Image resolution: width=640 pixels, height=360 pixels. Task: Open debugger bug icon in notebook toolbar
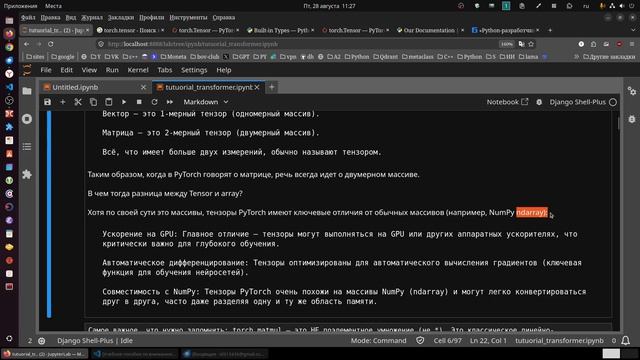[539, 102]
